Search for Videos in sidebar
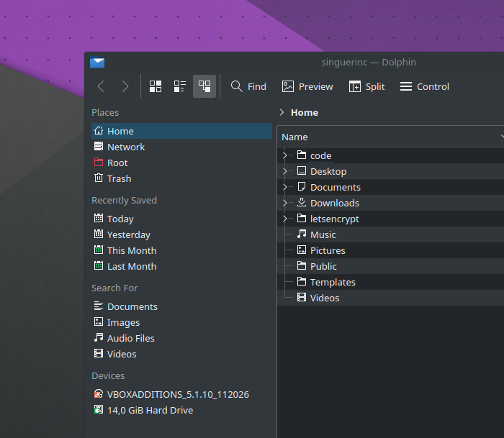Viewport: 504px width, 438px height. pos(181,354)
